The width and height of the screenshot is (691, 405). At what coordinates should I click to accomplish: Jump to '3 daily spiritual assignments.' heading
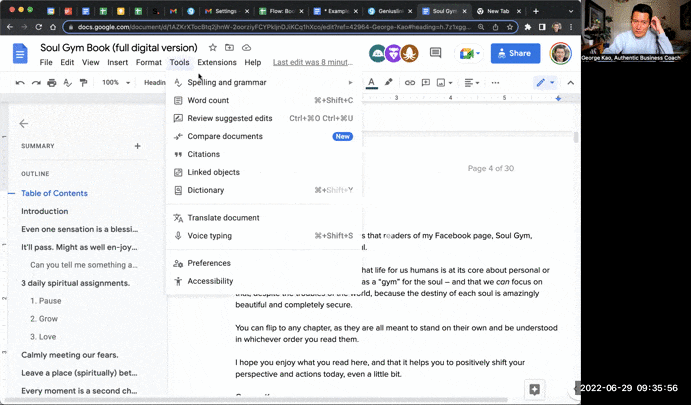(x=75, y=283)
